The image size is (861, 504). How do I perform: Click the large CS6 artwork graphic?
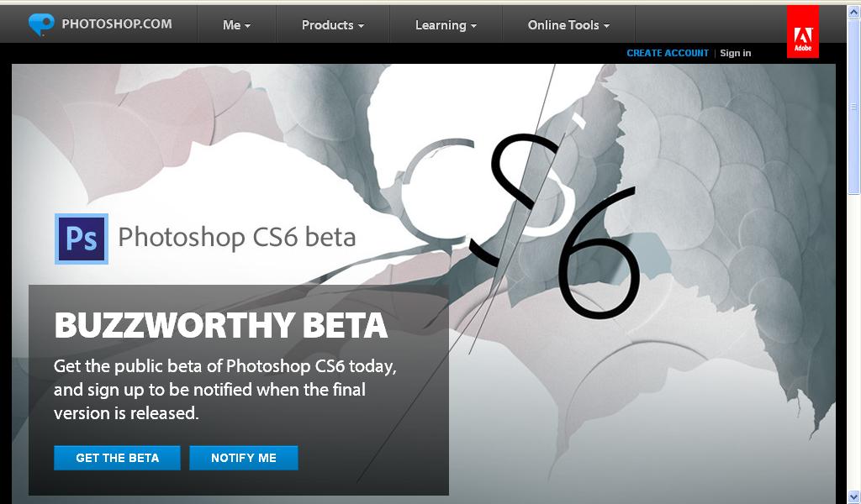click(x=519, y=219)
